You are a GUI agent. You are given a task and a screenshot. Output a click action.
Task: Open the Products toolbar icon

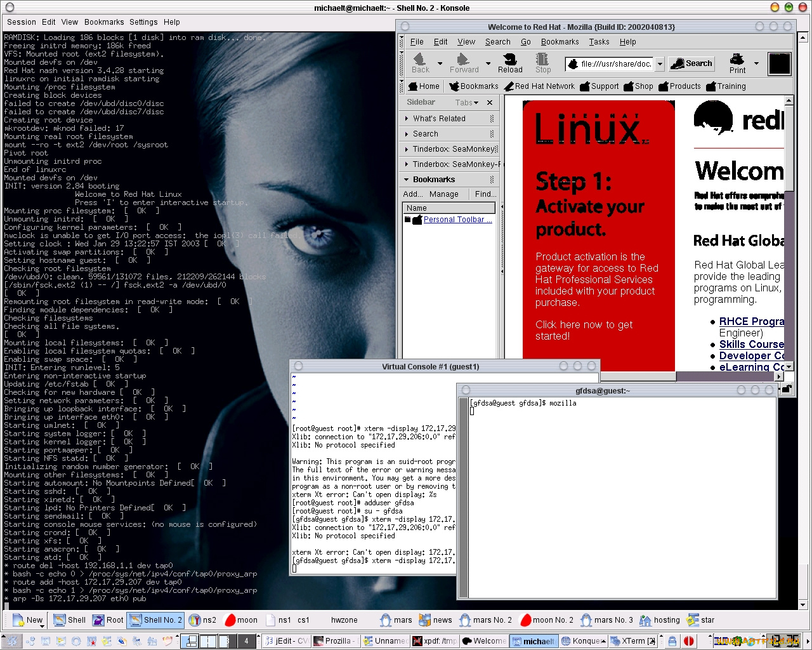click(679, 86)
